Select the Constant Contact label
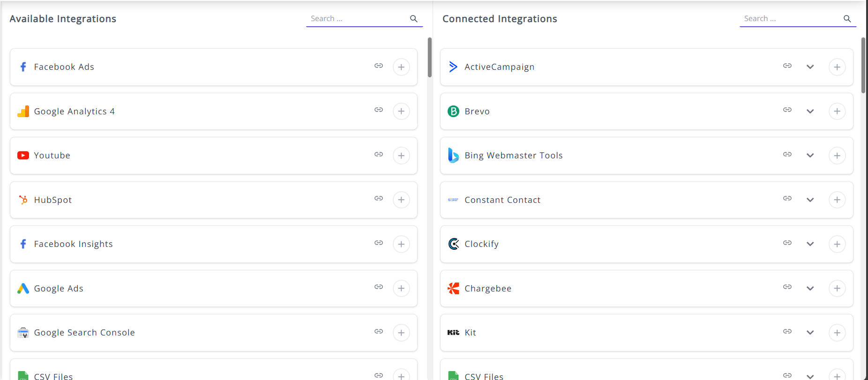868x380 pixels. click(x=502, y=200)
